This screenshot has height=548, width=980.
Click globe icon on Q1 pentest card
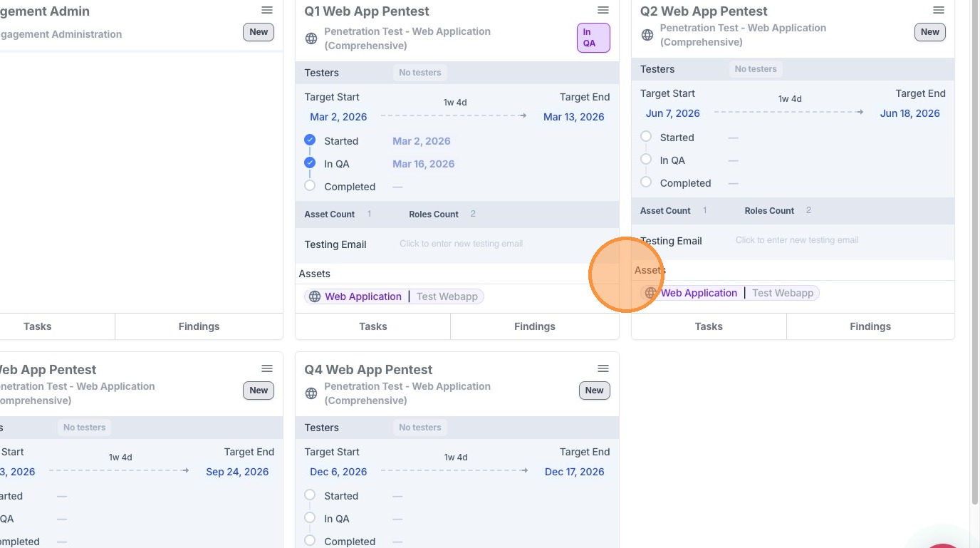tap(311, 38)
